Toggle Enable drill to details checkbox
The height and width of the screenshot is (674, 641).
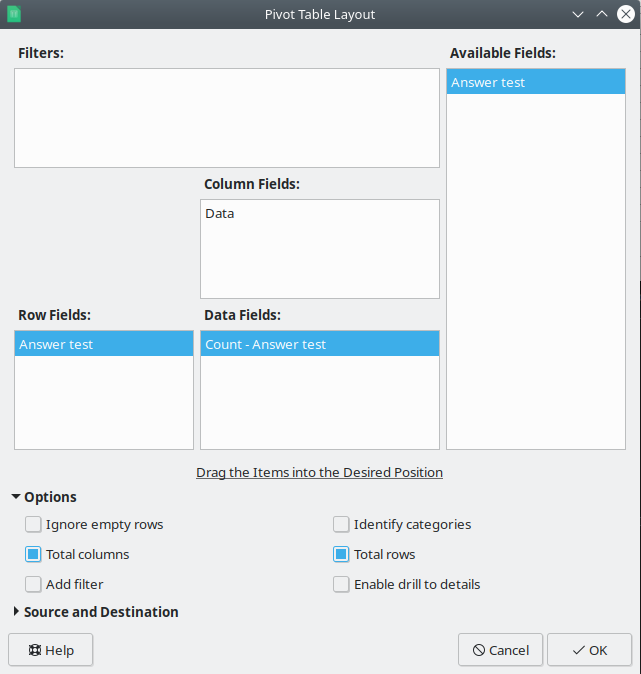click(x=342, y=584)
